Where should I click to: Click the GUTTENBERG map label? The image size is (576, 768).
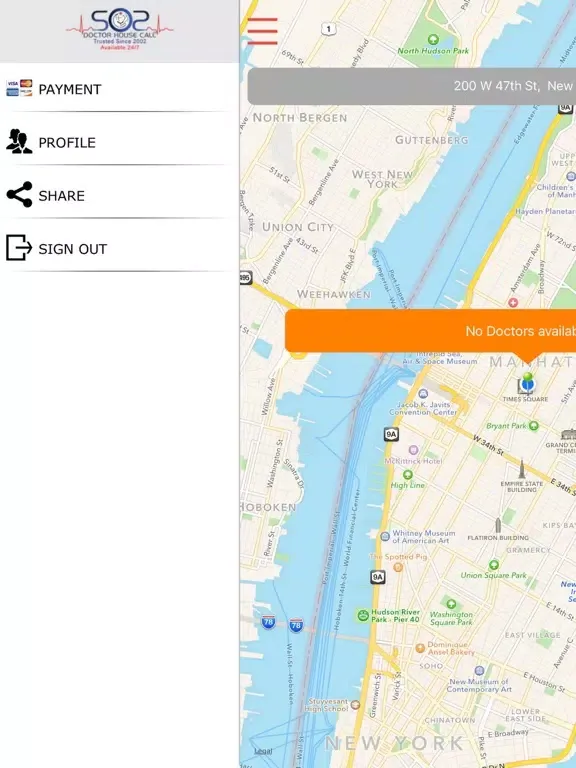coord(432,140)
